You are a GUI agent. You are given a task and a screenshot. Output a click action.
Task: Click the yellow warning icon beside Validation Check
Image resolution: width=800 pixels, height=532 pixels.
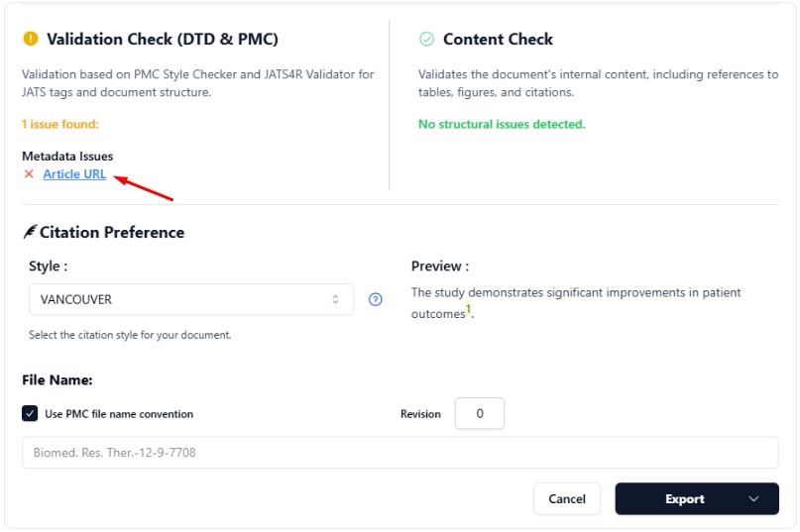(x=30, y=40)
